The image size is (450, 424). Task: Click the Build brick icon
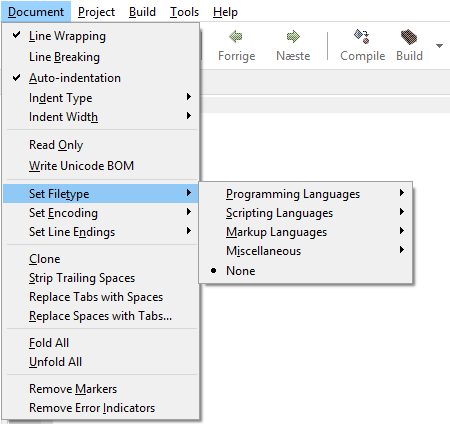coord(409,37)
